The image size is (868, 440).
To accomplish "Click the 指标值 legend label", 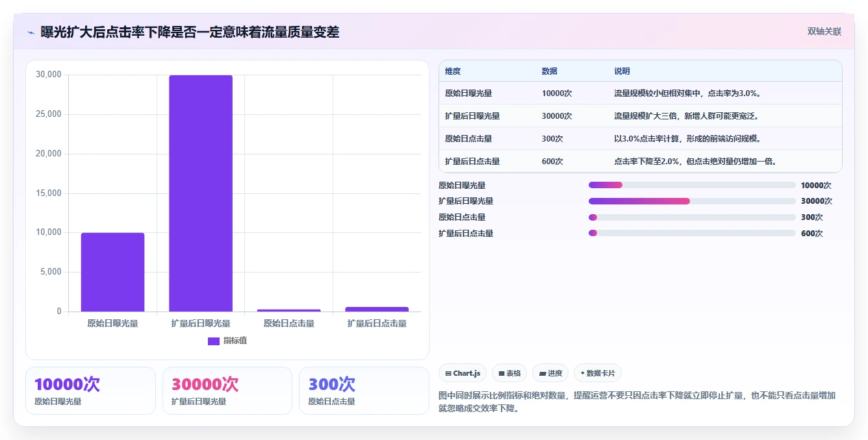I will point(235,341).
